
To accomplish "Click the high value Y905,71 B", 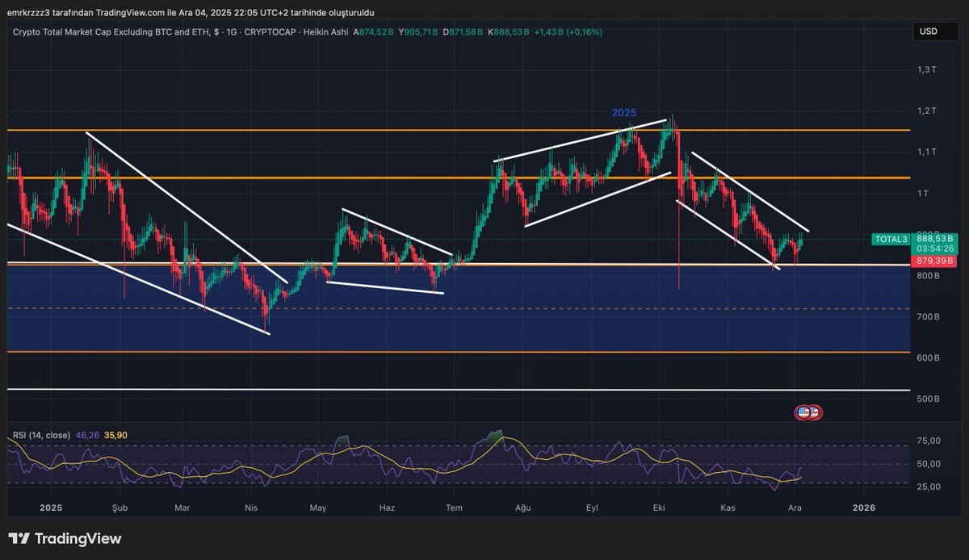I will click(419, 32).
